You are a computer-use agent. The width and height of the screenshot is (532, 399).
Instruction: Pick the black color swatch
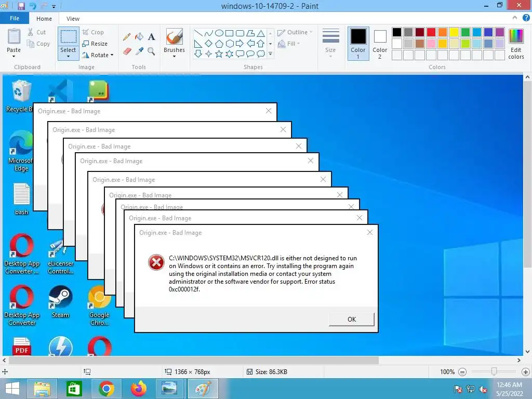coord(396,32)
